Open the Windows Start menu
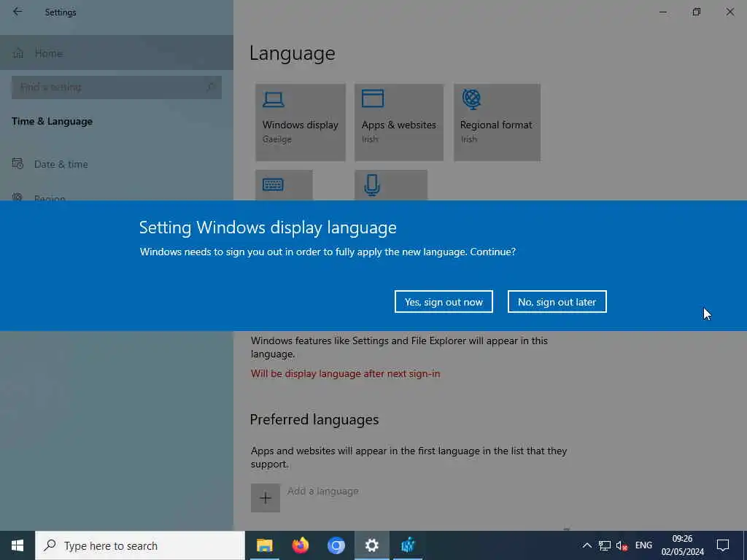 (18, 545)
